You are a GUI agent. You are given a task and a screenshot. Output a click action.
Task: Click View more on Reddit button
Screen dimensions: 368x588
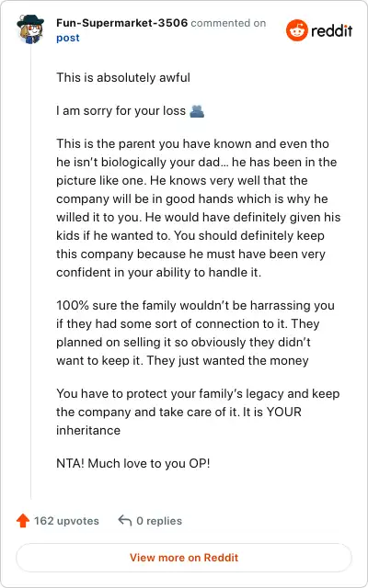coord(184,558)
